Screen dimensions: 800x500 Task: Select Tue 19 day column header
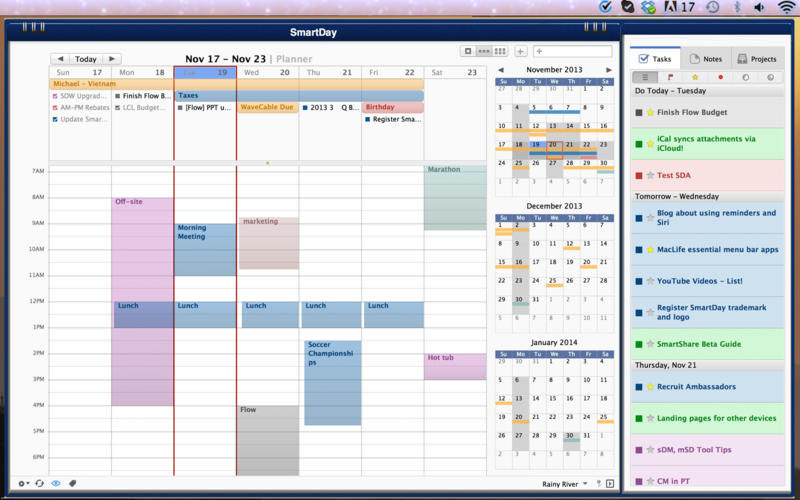(205, 72)
